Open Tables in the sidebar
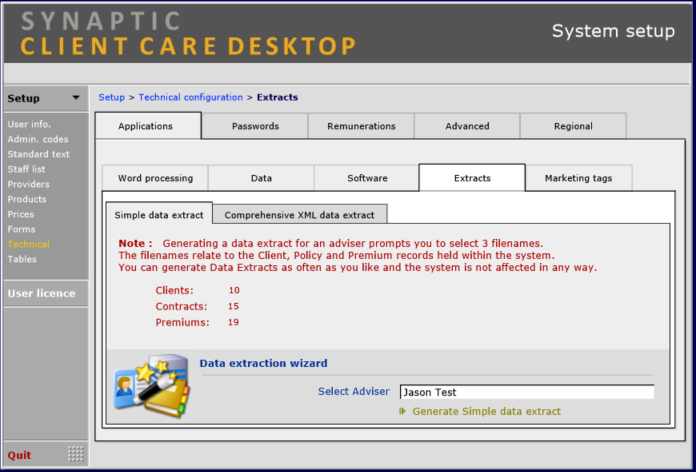The height and width of the screenshot is (472, 696). coord(22,259)
